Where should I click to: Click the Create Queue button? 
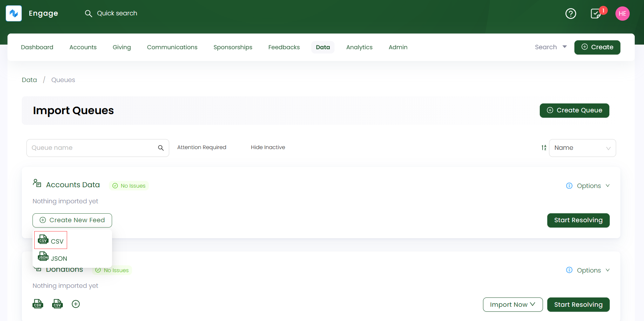click(x=574, y=111)
